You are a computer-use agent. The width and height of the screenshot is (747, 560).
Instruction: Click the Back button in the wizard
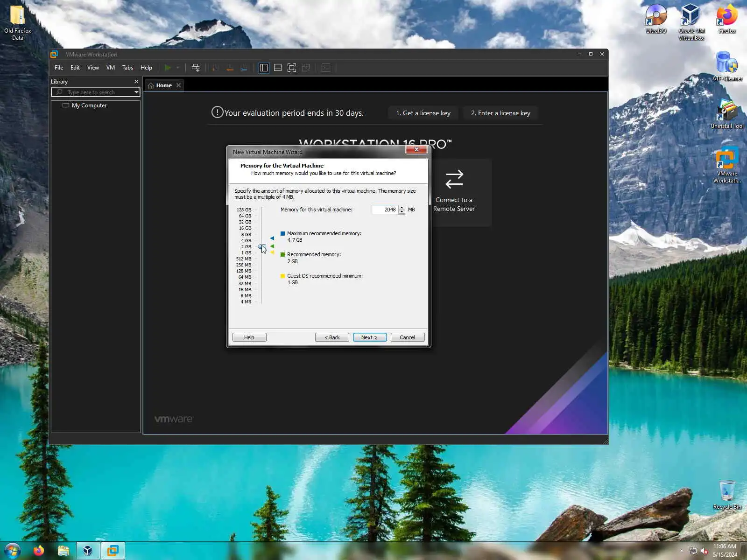click(332, 337)
